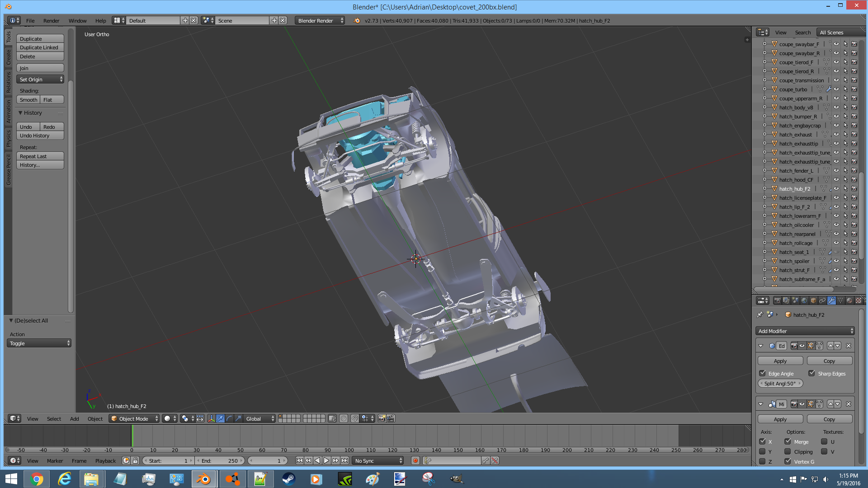Collapse the Edge Split modifier panel
The height and width of the screenshot is (488, 868).
click(761, 346)
